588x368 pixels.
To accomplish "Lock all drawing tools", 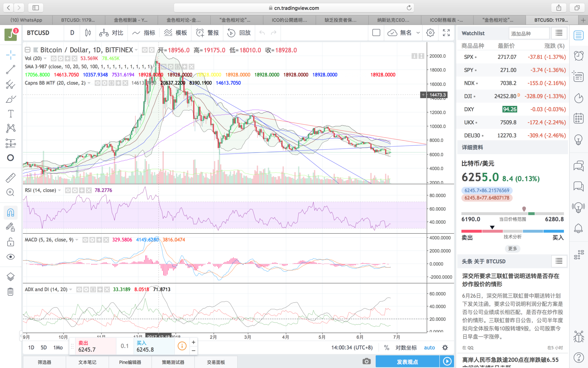I will pos(11,242).
